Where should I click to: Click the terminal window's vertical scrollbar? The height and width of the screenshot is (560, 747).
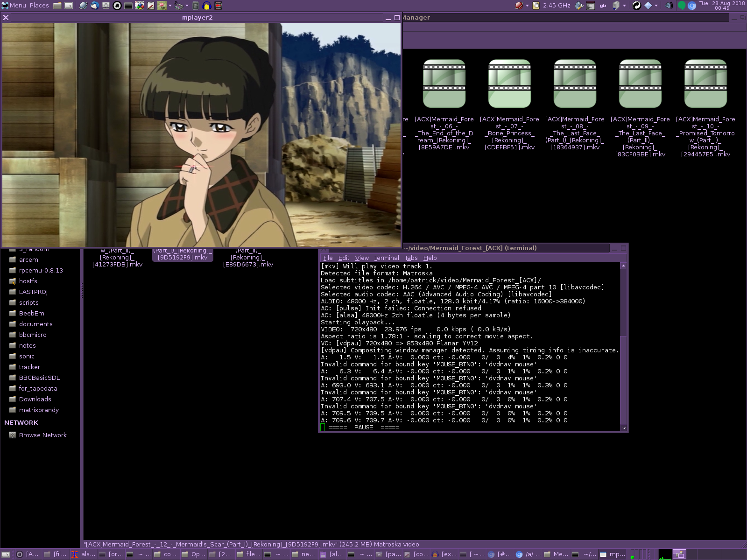[623, 346]
